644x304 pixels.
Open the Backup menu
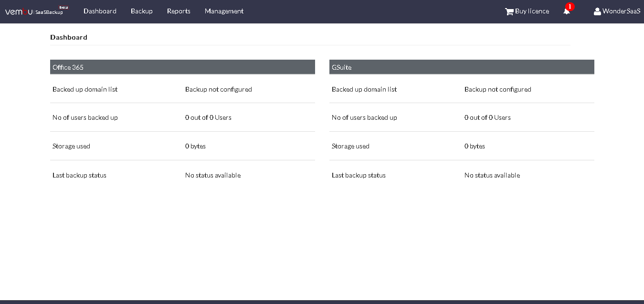[141, 11]
